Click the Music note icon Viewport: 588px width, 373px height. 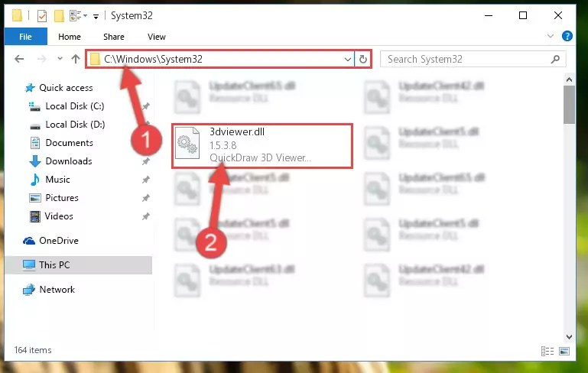(x=35, y=180)
